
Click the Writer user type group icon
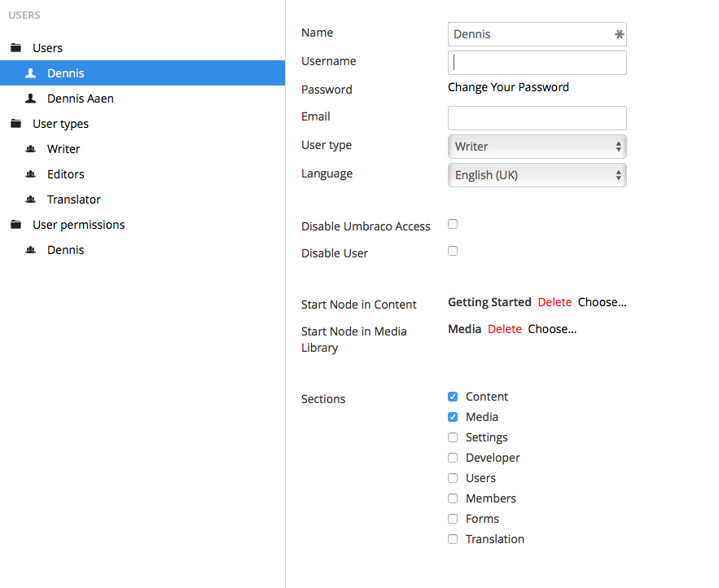(31, 149)
